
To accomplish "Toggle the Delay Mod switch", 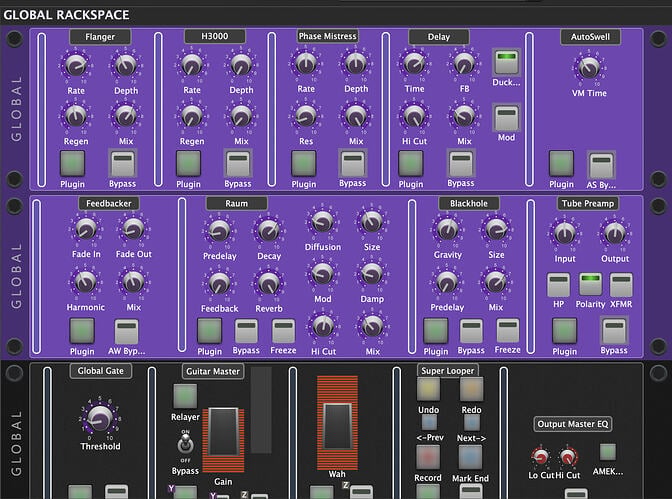I will (506, 117).
